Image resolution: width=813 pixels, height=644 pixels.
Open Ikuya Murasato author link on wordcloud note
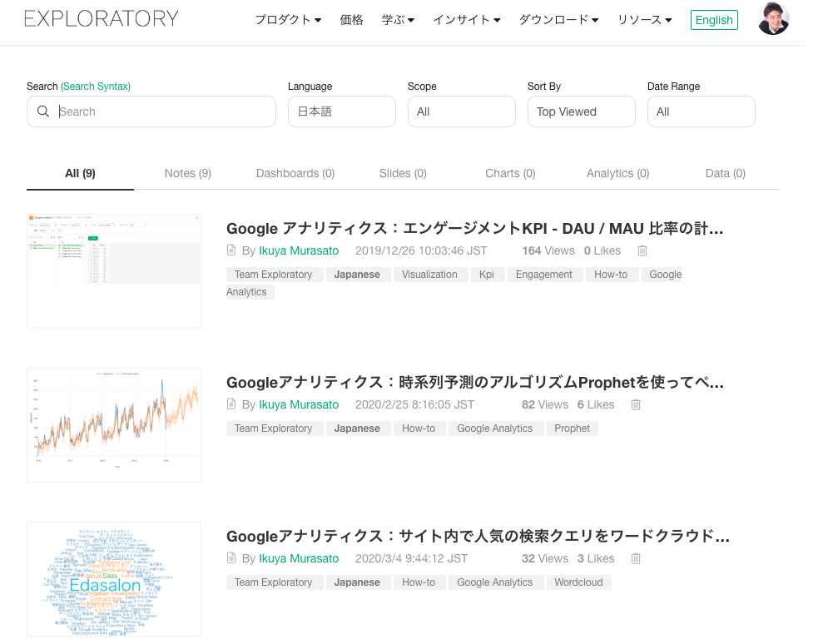coord(299,559)
